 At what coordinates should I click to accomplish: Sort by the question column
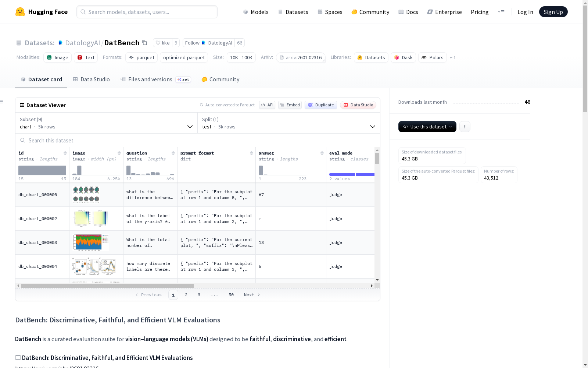(173, 153)
